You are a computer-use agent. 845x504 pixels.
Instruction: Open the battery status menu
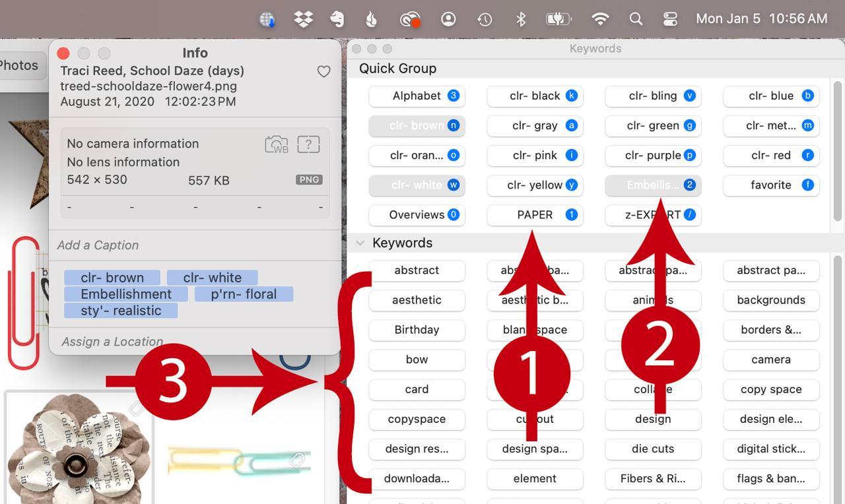558,19
